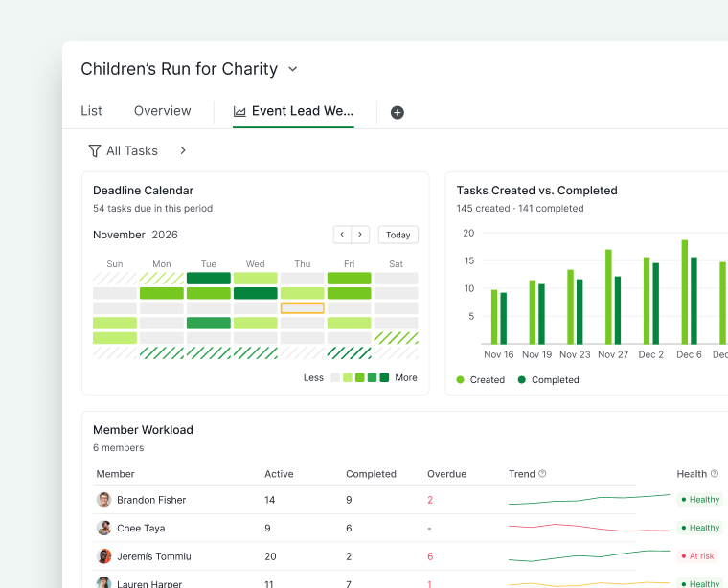
Task: Click the chart icon on the Event Lead tab
Action: [x=239, y=111]
